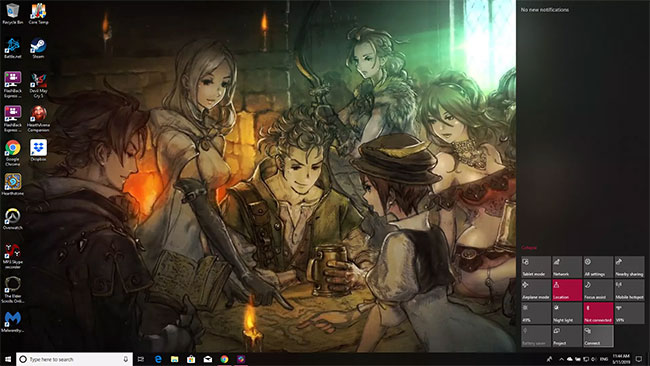Open All settings tile
650x366 pixels.
click(x=598, y=267)
